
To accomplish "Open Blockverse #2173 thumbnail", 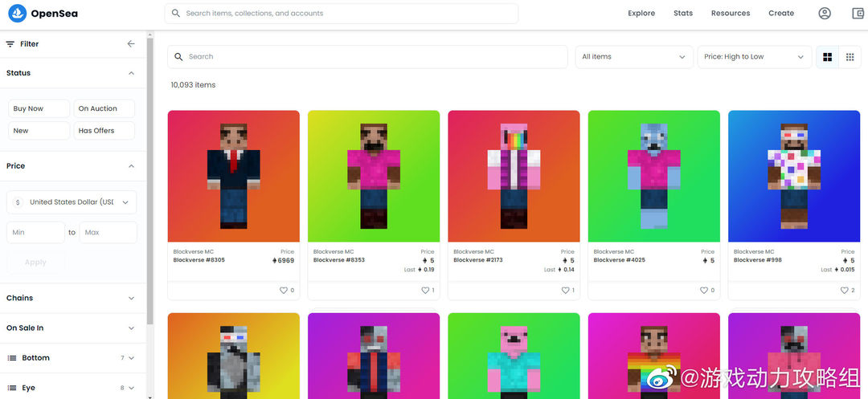I will pyautogui.click(x=514, y=177).
